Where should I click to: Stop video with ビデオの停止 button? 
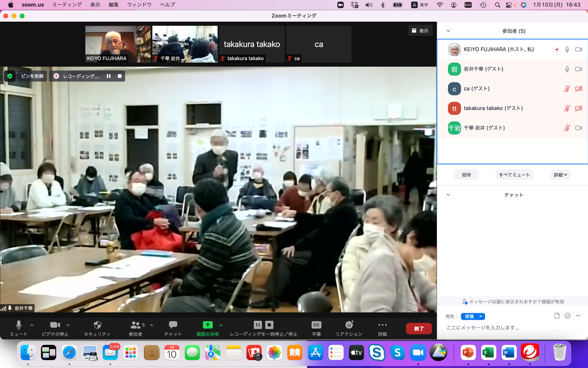click(x=55, y=328)
